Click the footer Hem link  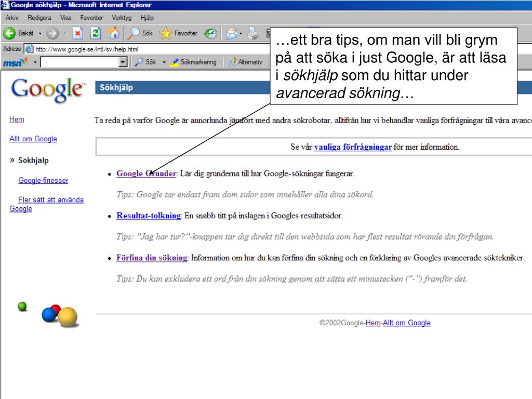point(373,323)
